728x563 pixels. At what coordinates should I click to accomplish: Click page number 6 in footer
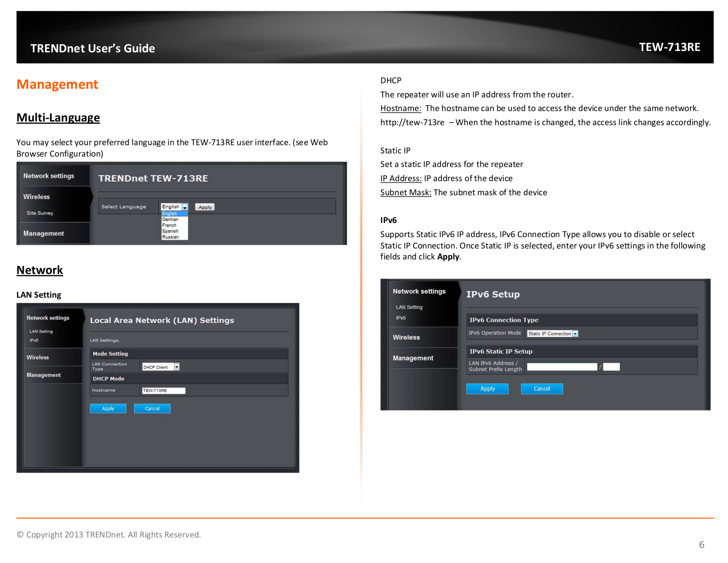pos(702,545)
